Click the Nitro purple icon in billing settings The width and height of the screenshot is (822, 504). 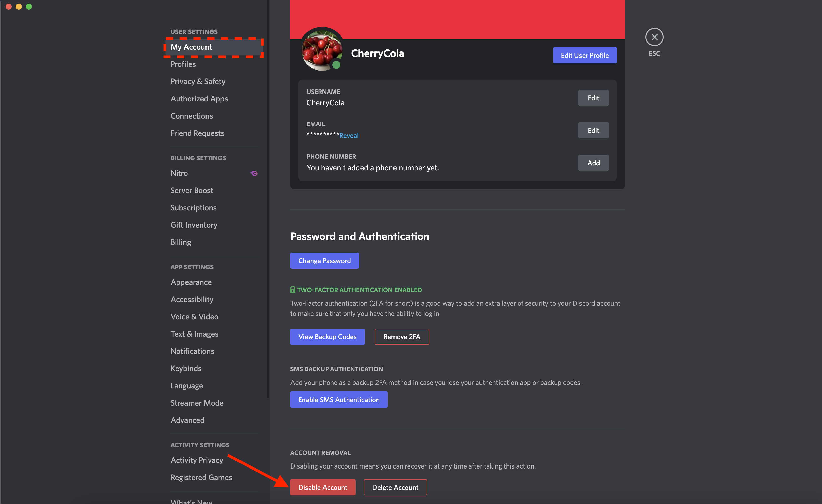(254, 173)
